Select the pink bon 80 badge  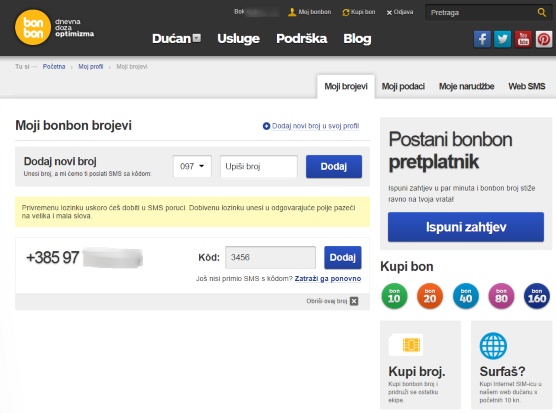click(x=501, y=296)
